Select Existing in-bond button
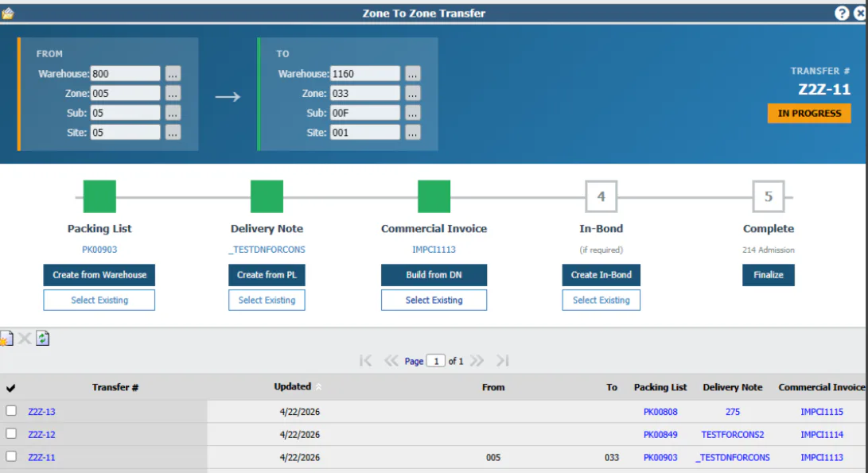The width and height of the screenshot is (868, 473). [x=601, y=300]
